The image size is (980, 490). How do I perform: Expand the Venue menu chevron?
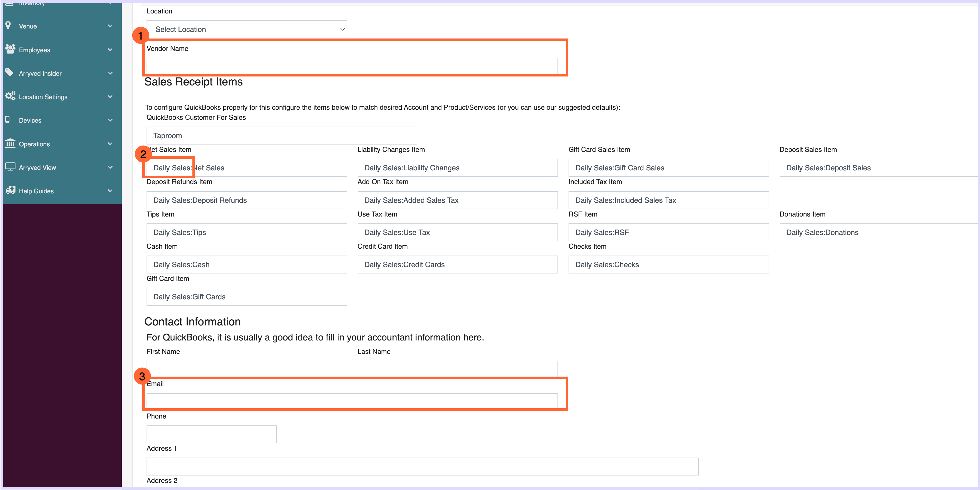click(110, 26)
